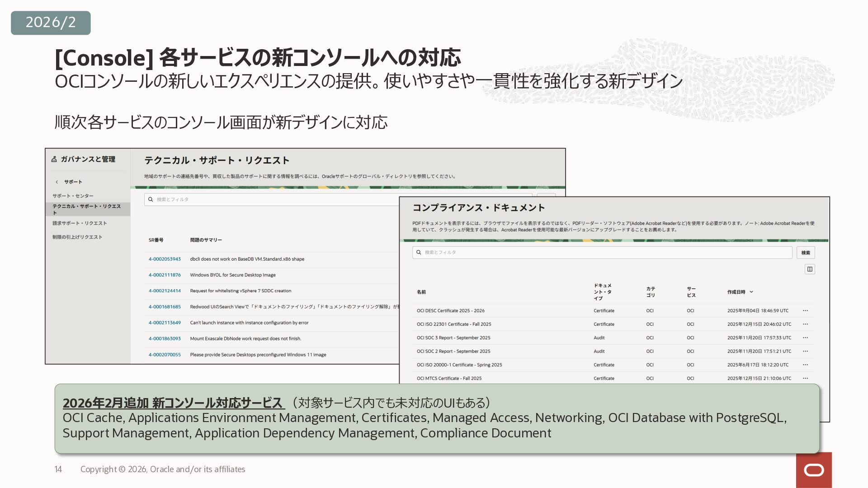Viewport: 868px width, 488px height.
Task: Select 請求サポート・リクエスト in the sidebar
Action: point(80,223)
